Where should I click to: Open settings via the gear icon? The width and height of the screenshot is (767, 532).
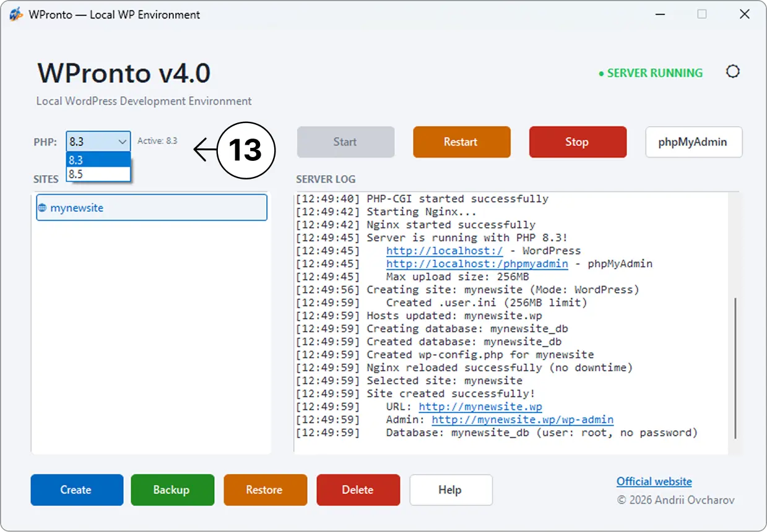(732, 72)
